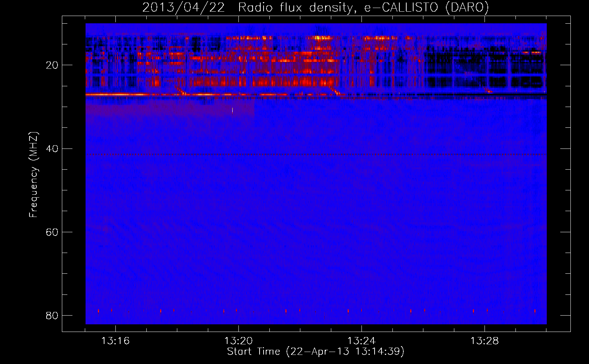Viewport: 589px width, 364px height.
Task: Click the 13:16 time tick label
Action: point(115,341)
